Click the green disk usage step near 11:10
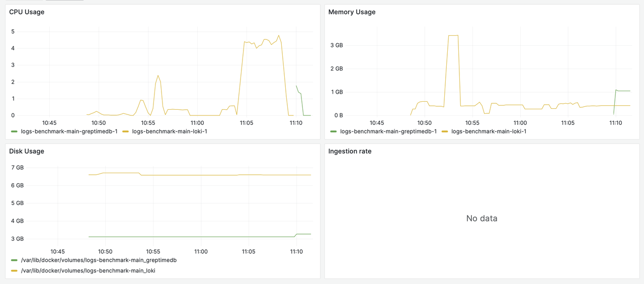 [296, 235]
